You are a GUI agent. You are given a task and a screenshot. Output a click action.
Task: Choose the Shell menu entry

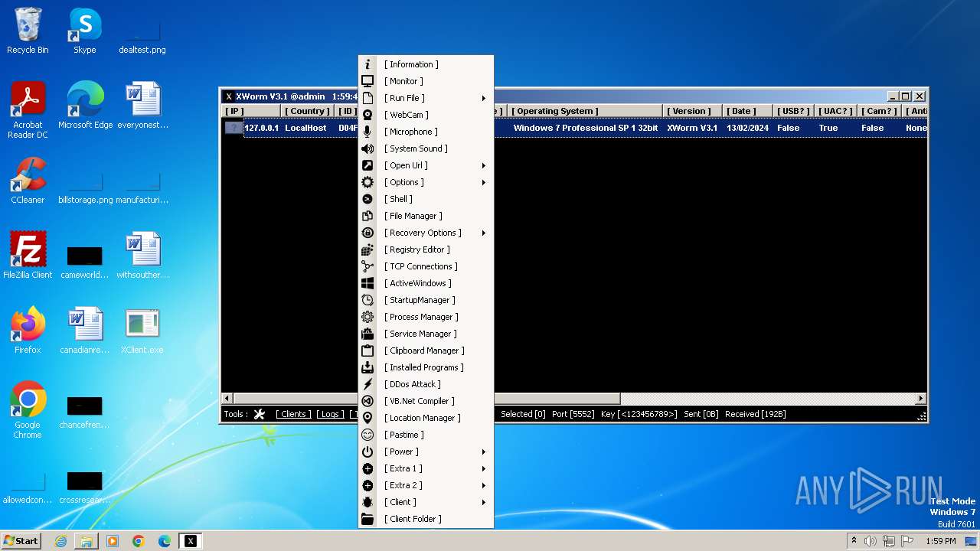[x=426, y=199]
